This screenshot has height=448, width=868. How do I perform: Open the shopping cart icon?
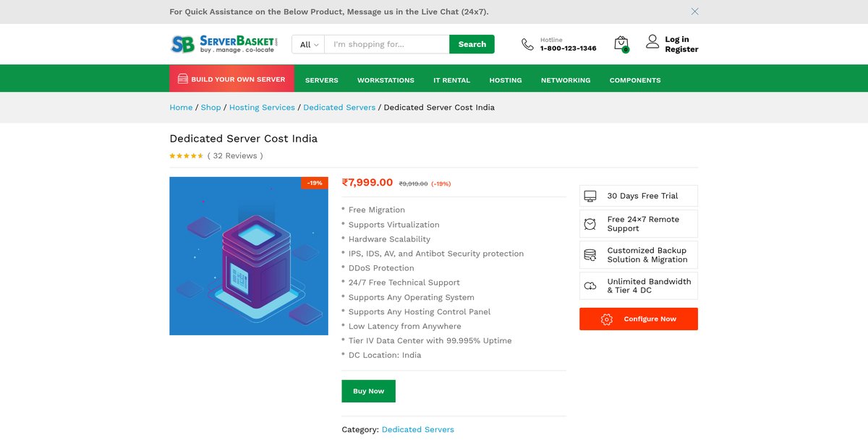pos(621,44)
